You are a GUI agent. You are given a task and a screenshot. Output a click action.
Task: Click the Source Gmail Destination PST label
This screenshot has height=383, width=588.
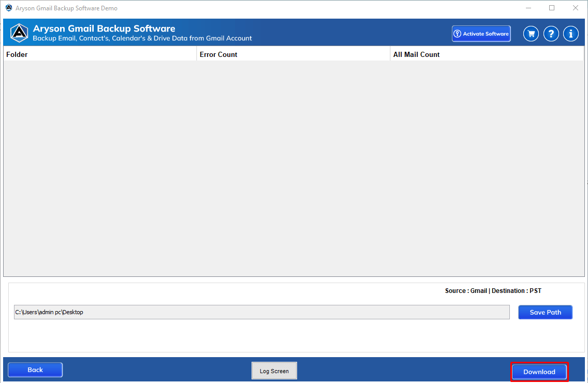(493, 291)
